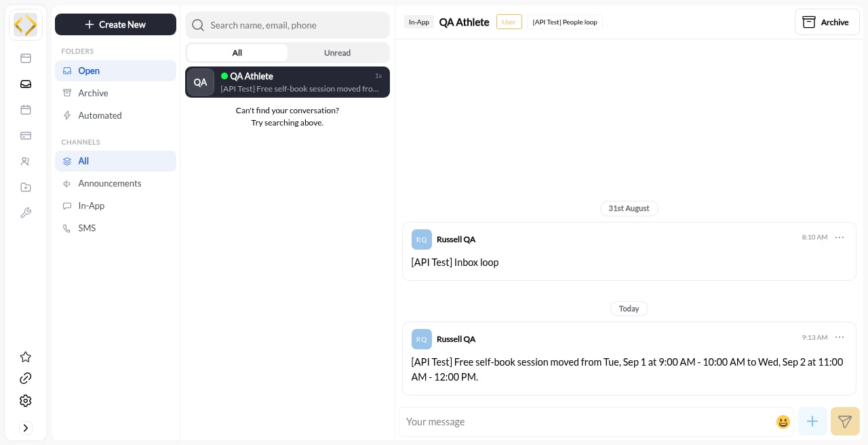Click the QA Athlete header name

[464, 22]
